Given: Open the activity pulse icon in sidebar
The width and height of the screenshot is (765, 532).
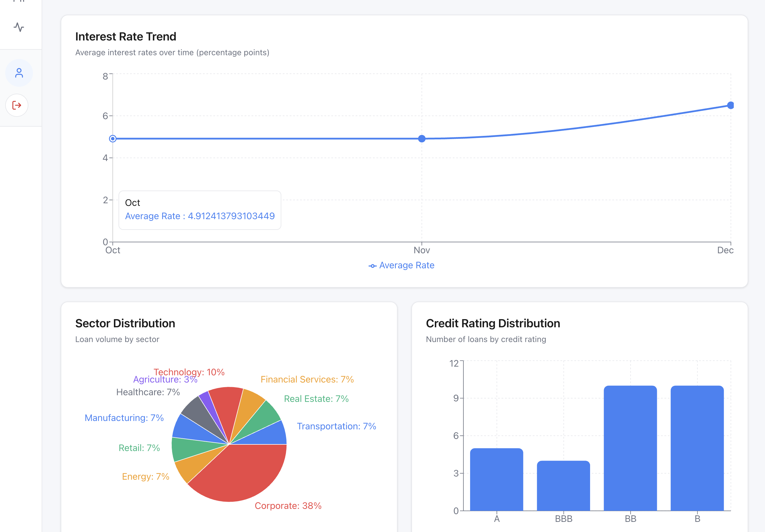Looking at the screenshot, I should (x=19, y=27).
